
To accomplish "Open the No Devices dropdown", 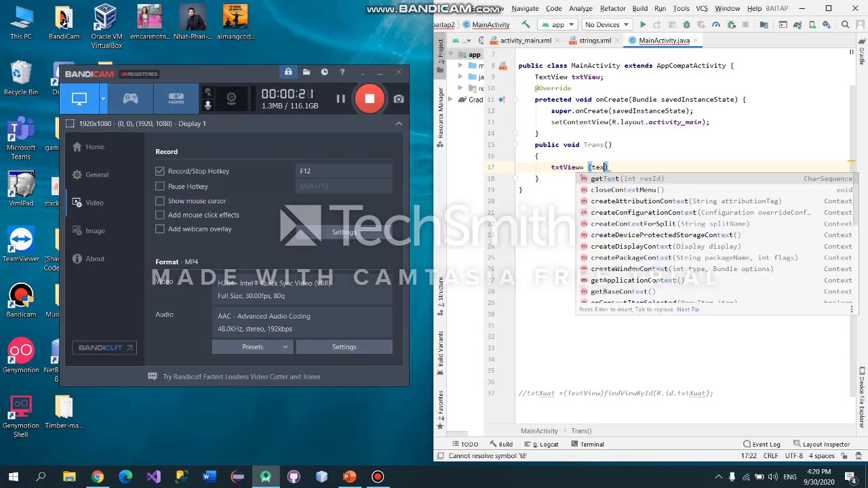I will tap(606, 24).
